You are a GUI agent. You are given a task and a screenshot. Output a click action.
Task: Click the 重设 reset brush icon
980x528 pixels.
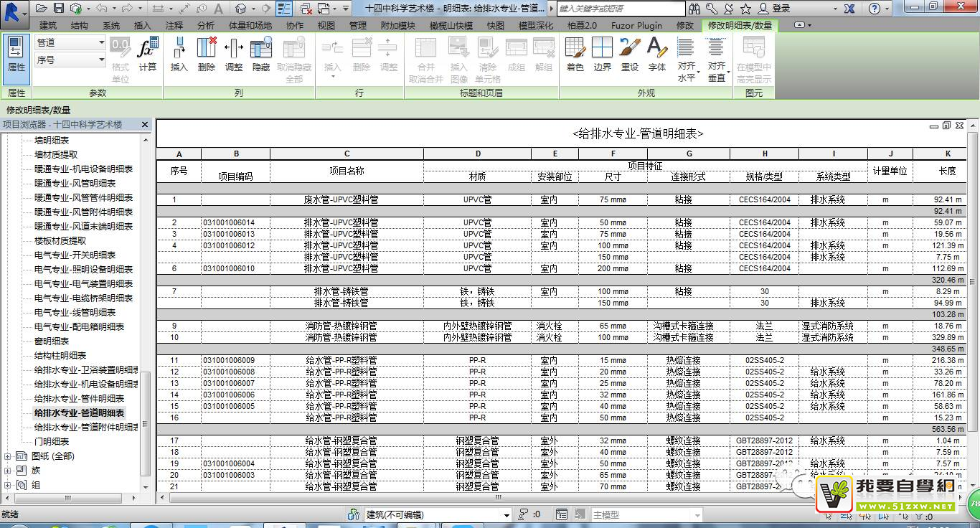pyautogui.click(x=629, y=55)
